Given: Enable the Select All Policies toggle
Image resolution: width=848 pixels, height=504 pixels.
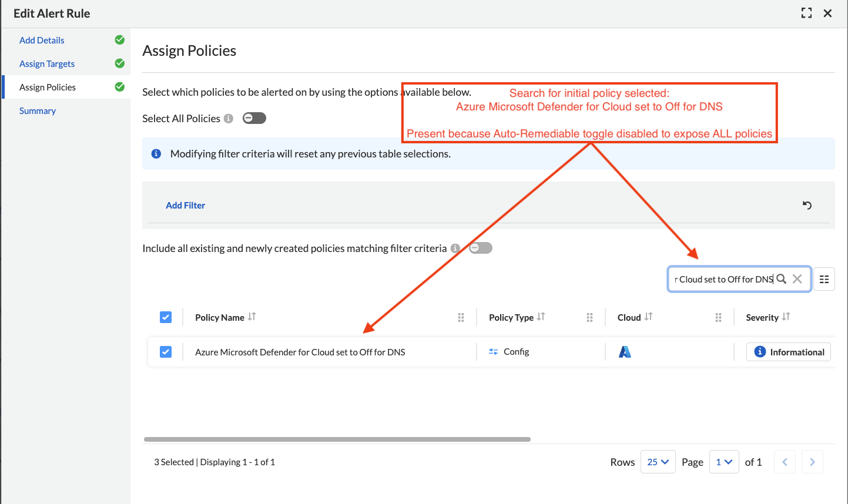Looking at the screenshot, I should tap(254, 118).
